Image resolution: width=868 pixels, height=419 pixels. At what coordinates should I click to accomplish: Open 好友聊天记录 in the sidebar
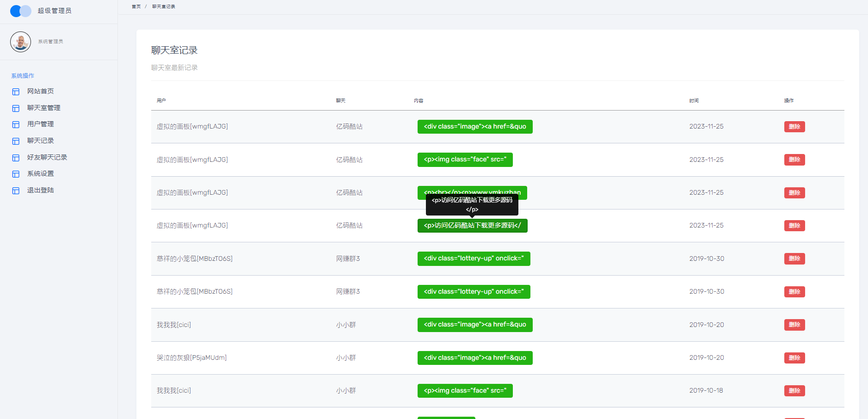click(x=47, y=157)
